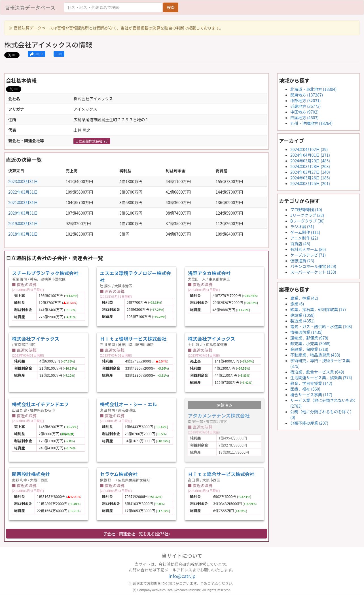The image size is (364, 595).
Task: Open the 2024年04月01日 (271) archive link
Action: (310, 155)
